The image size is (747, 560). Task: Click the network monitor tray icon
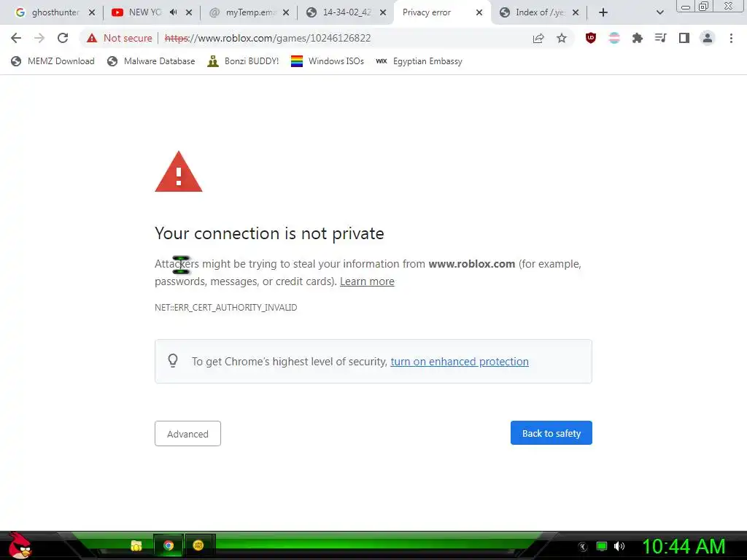click(602, 546)
